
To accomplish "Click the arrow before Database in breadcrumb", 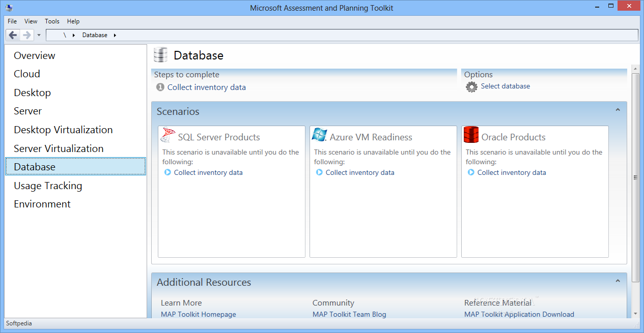I will click(74, 35).
